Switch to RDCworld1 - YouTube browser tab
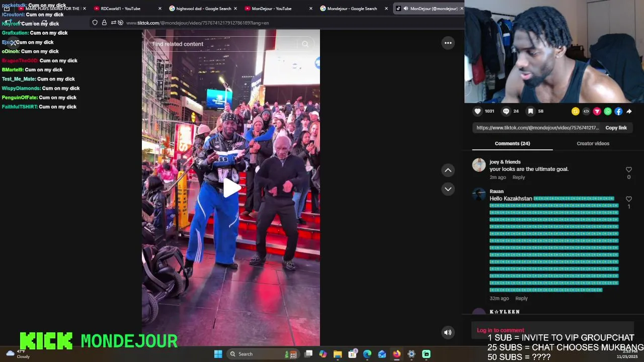 click(121, 9)
